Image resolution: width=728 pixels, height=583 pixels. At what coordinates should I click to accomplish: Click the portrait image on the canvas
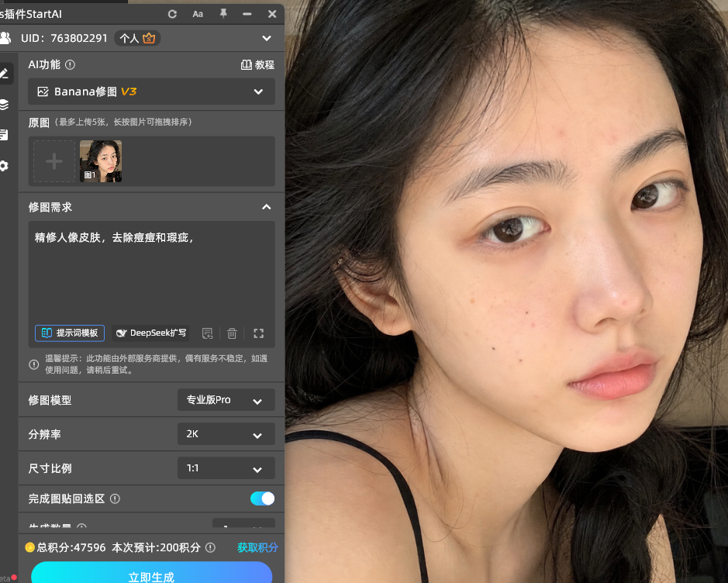(x=506, y=291)
